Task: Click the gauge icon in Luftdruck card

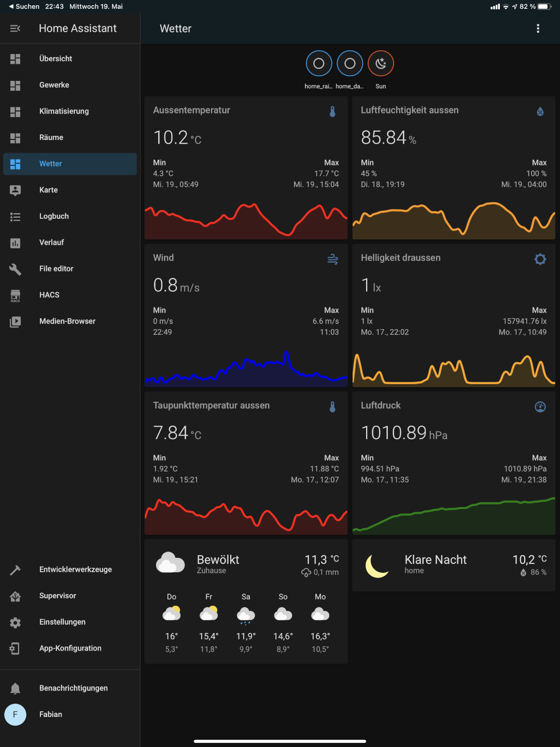Action: [540, 407]
